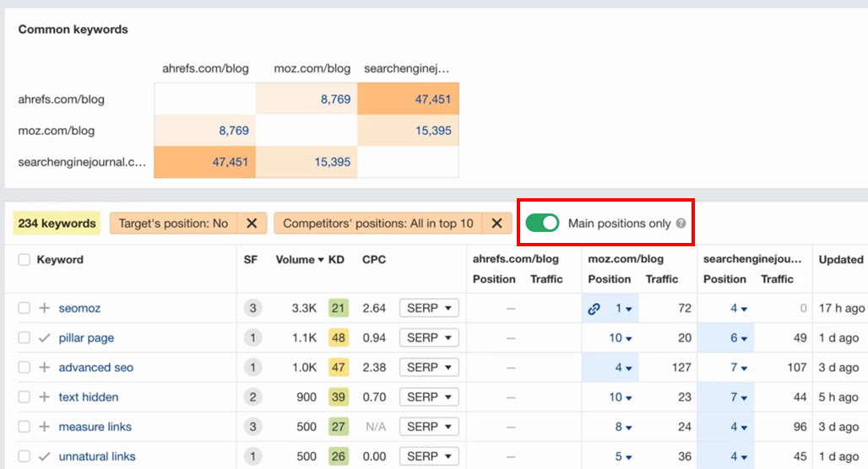Open the measure links keyword link
868x469 pixels.
point(95,427)
